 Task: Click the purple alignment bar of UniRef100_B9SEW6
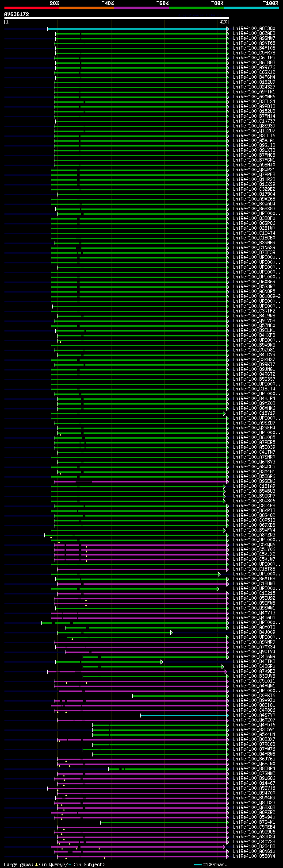click(x=141, y=482)
